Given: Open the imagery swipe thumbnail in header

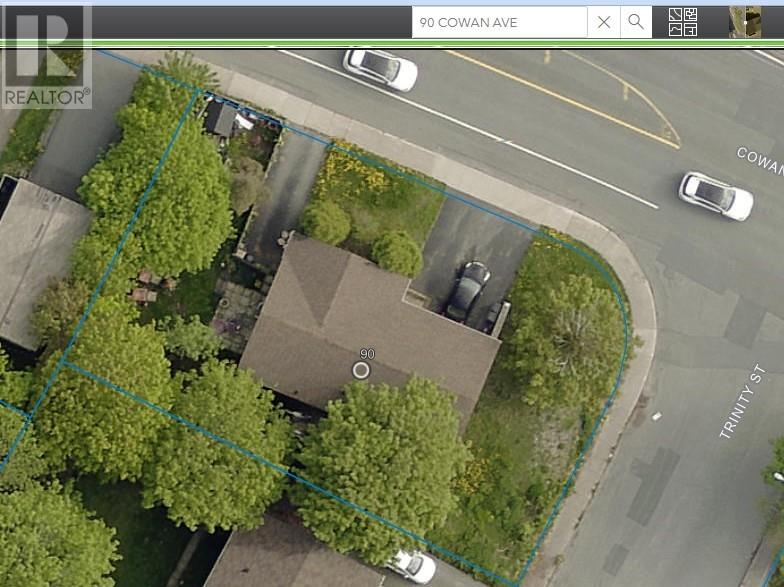Looking at the screenshot, I should click(745, 22).
